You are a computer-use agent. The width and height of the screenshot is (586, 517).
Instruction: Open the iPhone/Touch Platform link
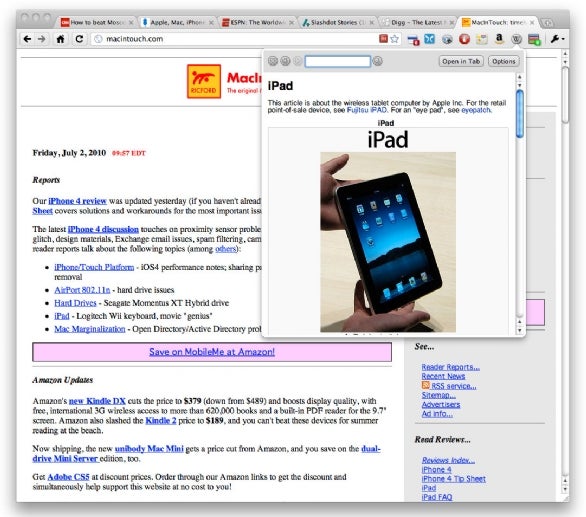[x=94, y=267]
